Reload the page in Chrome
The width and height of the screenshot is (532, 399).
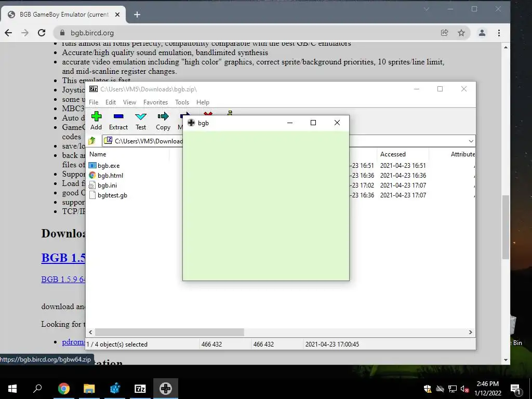pyautogui.click(x=42, y=33)
